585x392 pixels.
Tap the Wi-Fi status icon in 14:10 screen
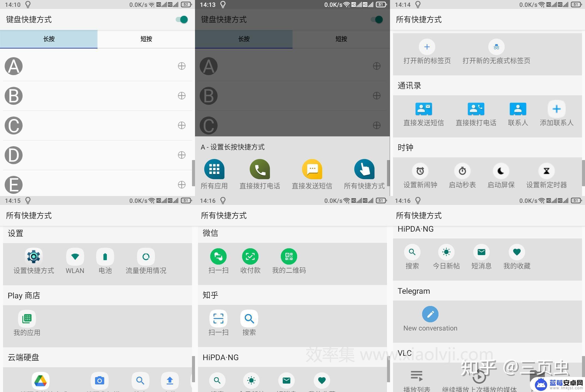click(x=152, y=5)
